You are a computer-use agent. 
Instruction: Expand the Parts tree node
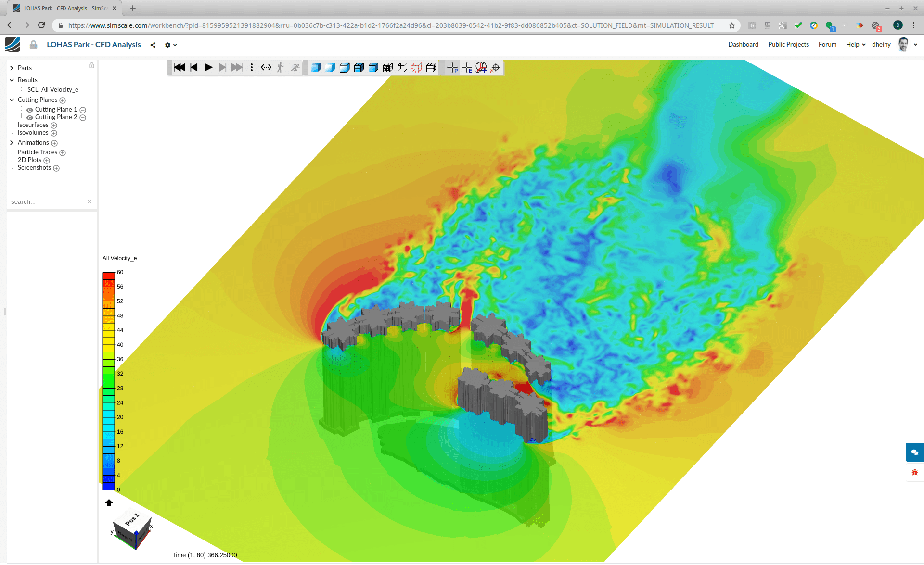pos(12,68)
